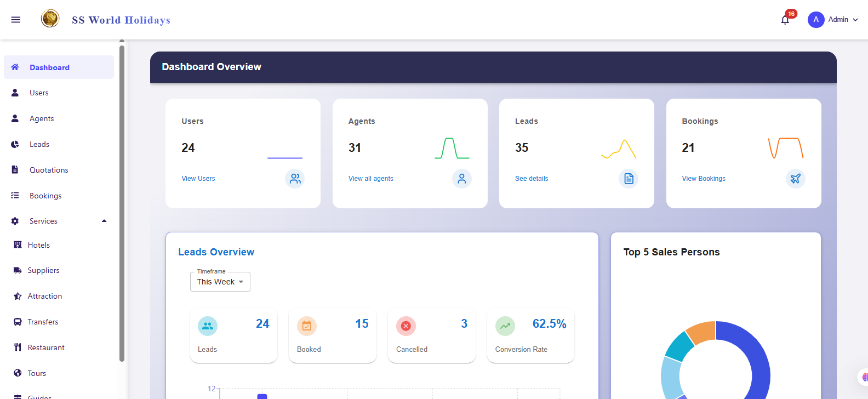Click the View Users link
The width and height of the screenshot is (868, 399).
click(x=198, y=179)
